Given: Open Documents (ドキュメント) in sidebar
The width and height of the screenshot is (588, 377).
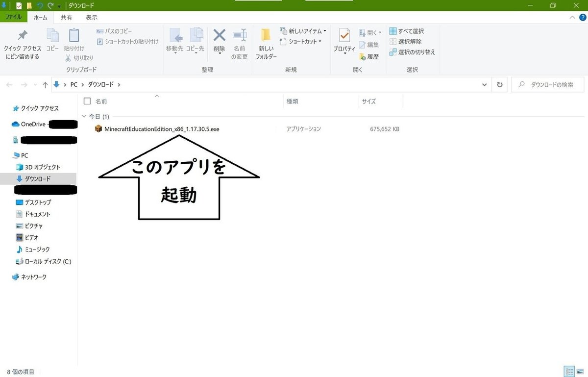Looking at the screenshot, I should point(33,214).
